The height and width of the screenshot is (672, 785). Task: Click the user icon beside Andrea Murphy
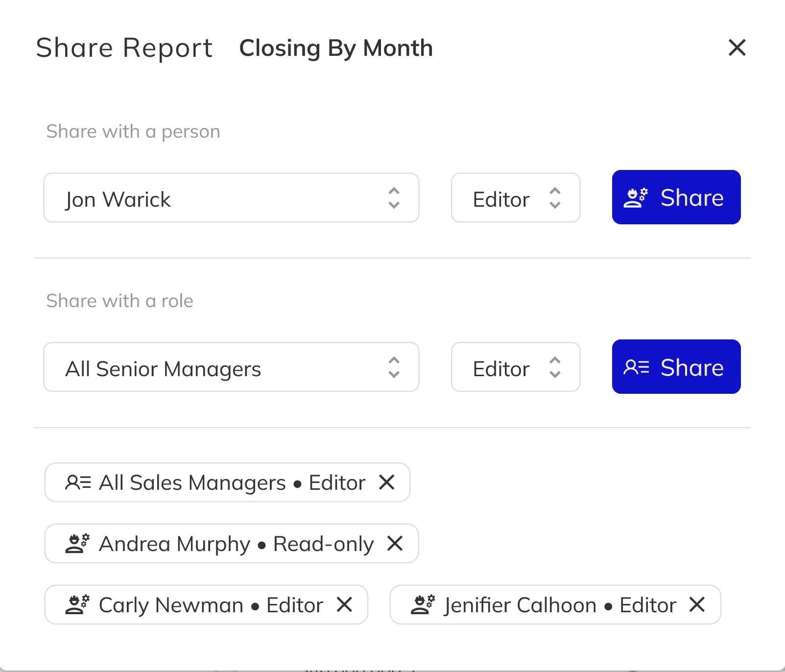[77, 543]
